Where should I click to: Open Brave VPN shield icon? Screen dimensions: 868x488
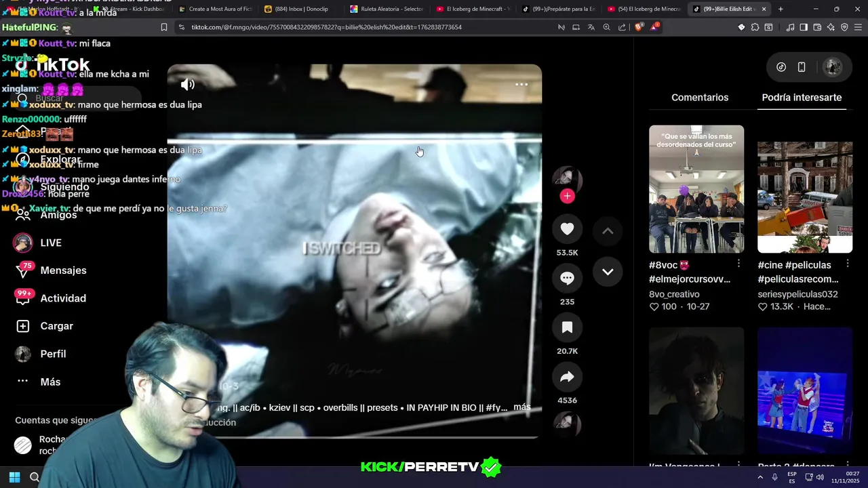[844, 27]
